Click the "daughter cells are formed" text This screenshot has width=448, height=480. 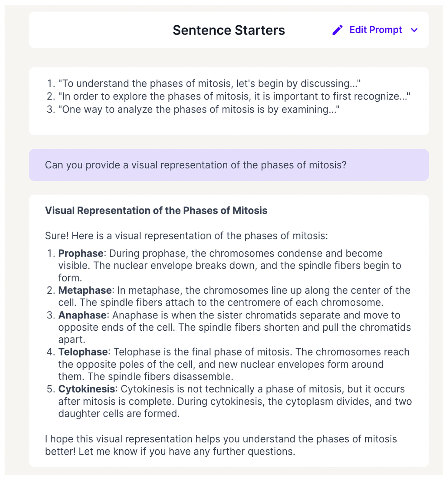tap(119, 414)
